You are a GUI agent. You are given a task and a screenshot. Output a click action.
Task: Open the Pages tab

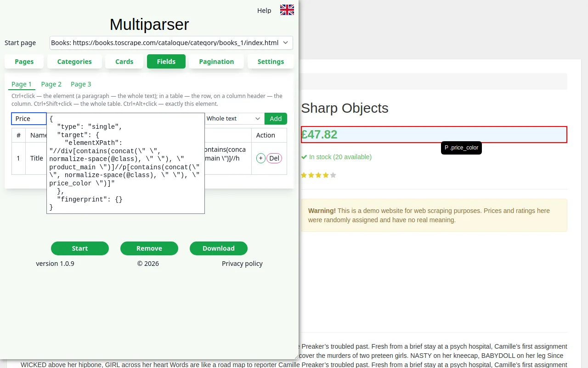24,62
